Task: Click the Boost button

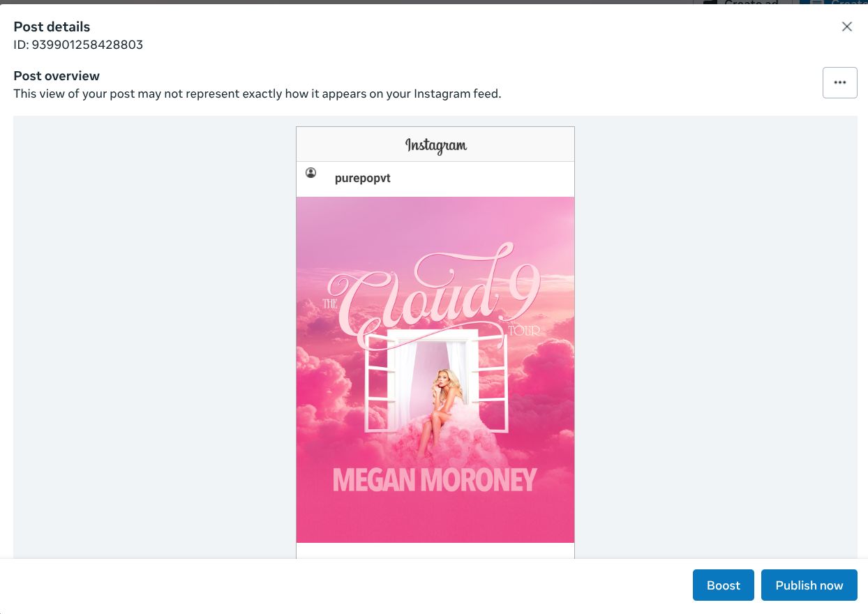Action: point(723,585)
